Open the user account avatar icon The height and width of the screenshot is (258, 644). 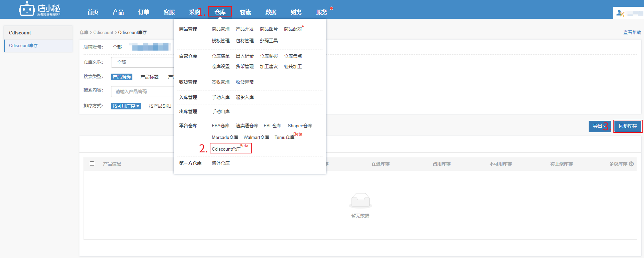(x=620, y=13)
